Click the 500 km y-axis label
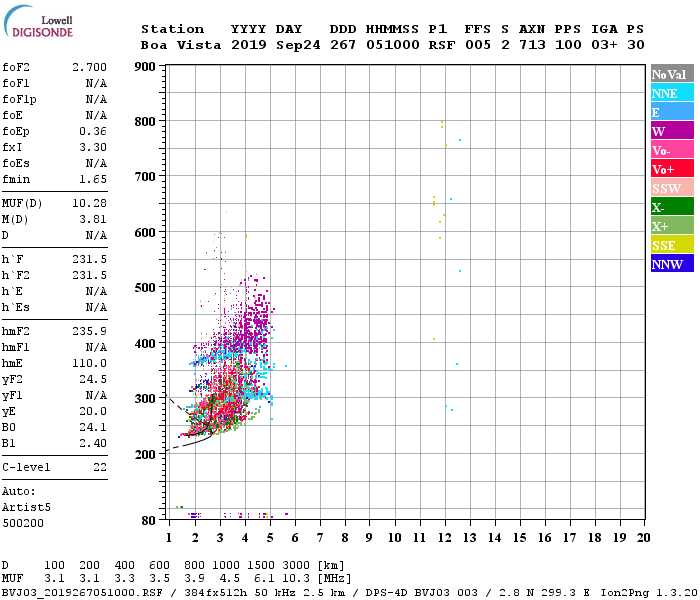This screenshot has height=600, width=700. tap(145, 288)
